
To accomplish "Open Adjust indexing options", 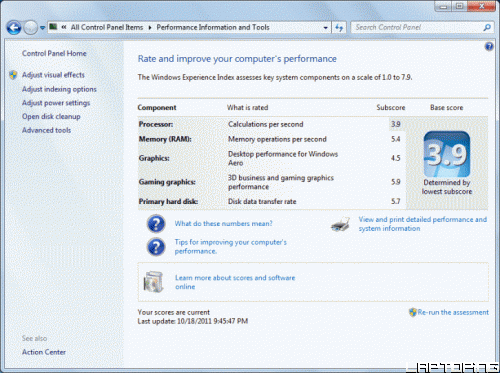I will coord(59,89).
